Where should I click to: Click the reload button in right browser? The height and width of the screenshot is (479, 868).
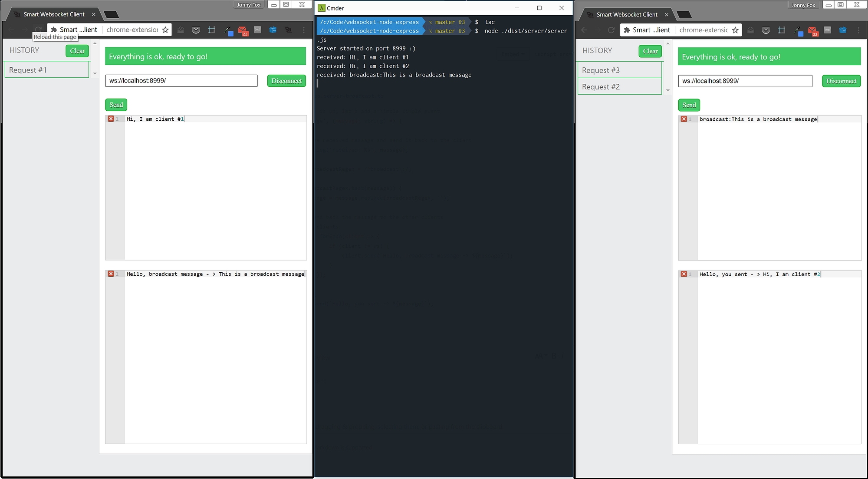611,30
